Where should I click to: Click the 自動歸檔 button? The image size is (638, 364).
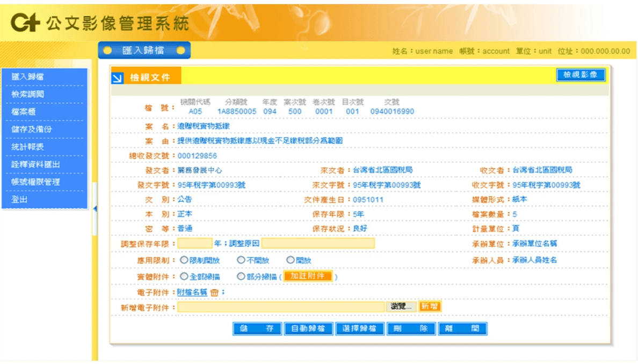tap(308, 329)
